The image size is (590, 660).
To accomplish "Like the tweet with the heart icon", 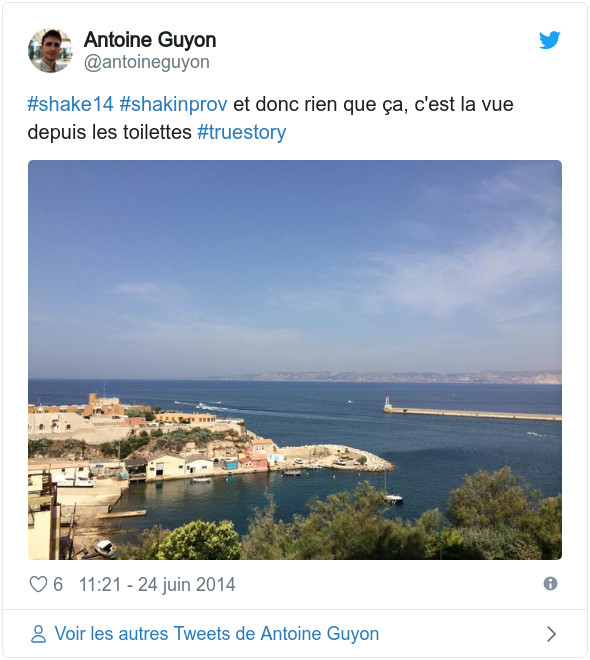I will click(x=38, y=585).
